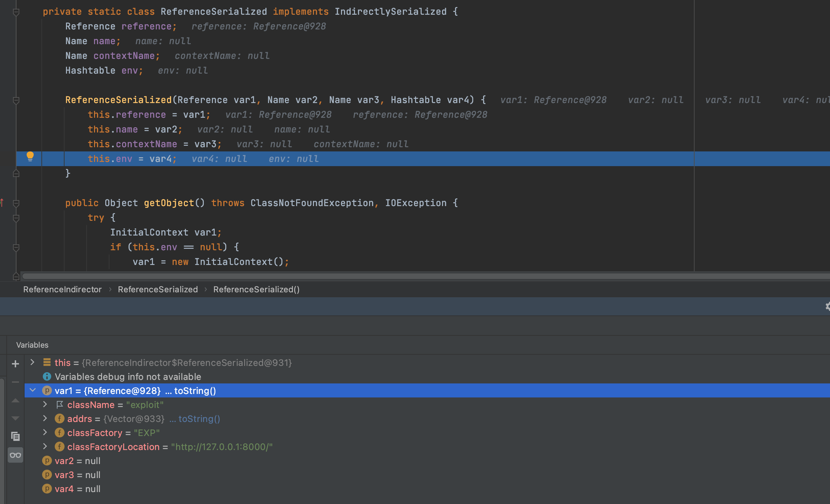Click the duplicate watch copy icon
This screenshot has width=830, height=504.
point(15,436)
